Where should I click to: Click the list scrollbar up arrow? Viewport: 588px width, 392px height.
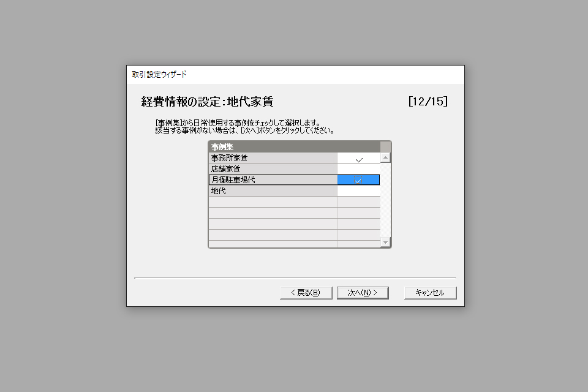[x=385, y=157]
